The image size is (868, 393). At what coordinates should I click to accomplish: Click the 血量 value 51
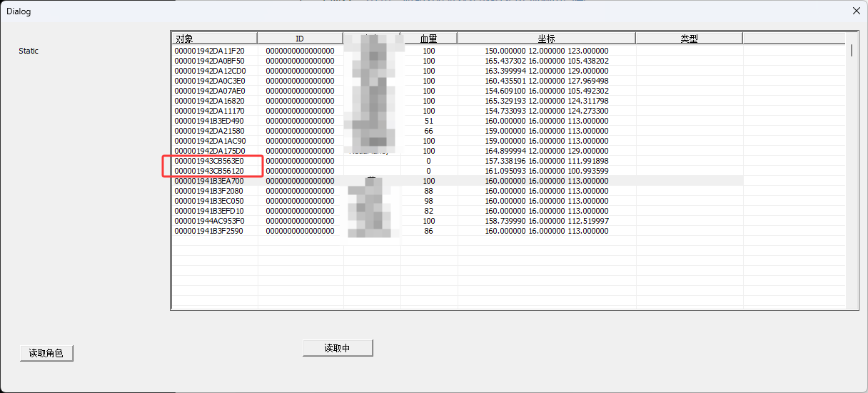428,121
